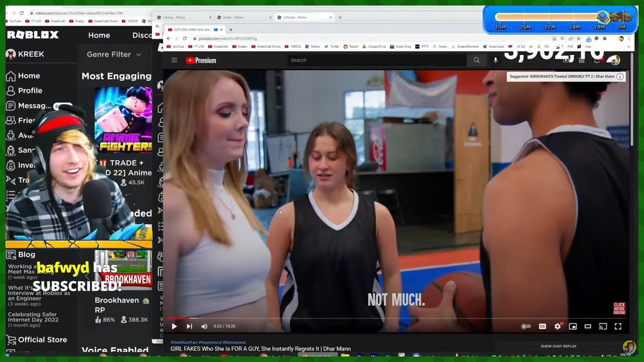The height and width of the screenshot is (362, 644).
Task: Enable theater mode on the player
Action: click(x=588, y=326)
